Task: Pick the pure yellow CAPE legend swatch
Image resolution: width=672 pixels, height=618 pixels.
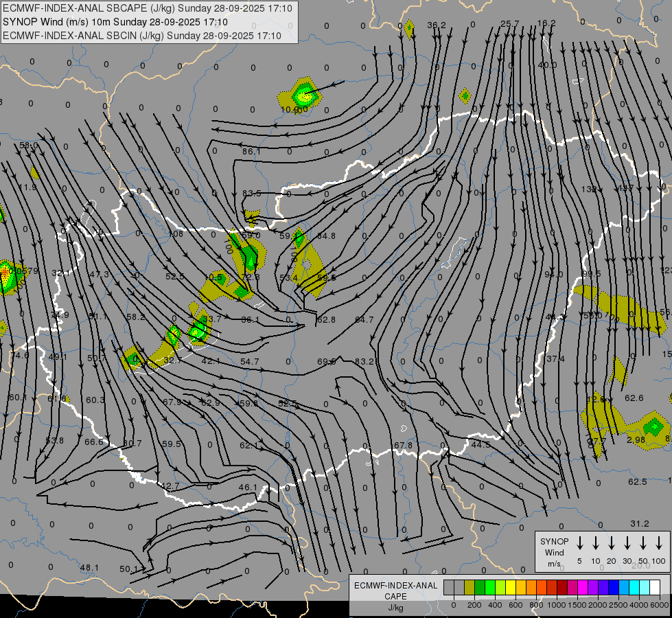Action: 511,588
